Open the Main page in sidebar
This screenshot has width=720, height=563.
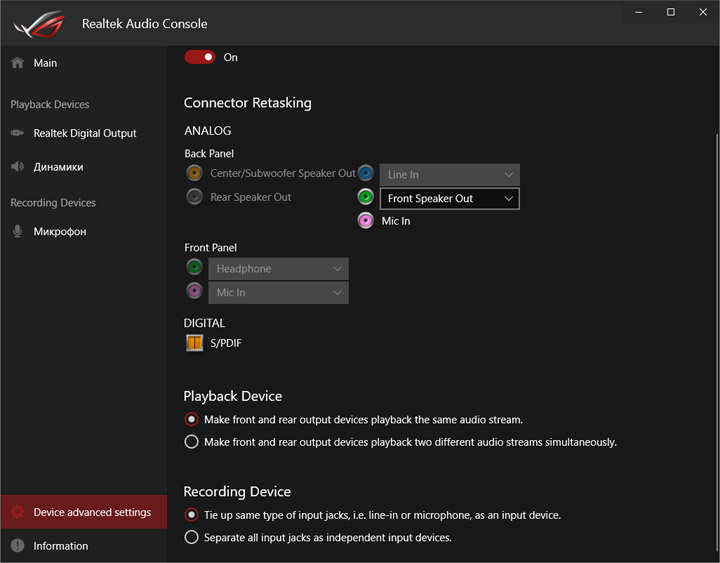click(x=45, y=63)
